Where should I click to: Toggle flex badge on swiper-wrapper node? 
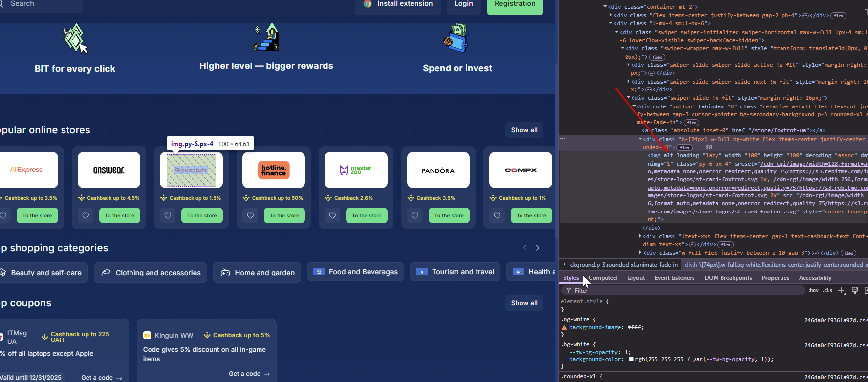657,57
